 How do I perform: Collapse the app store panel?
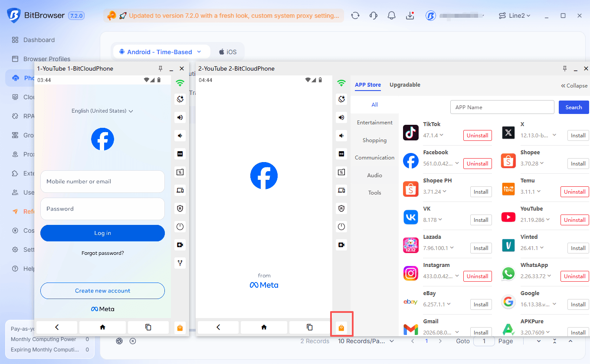[x=574, y=86]
